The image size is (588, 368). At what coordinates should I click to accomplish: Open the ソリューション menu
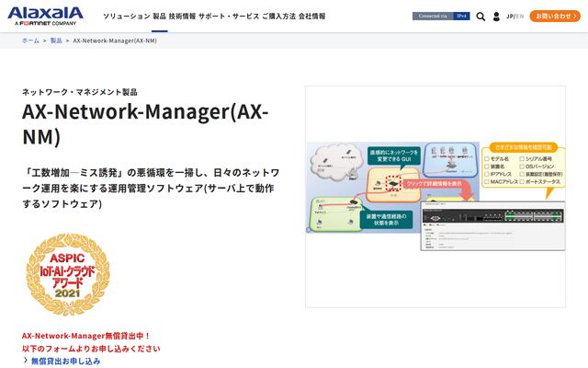point(127,17)
